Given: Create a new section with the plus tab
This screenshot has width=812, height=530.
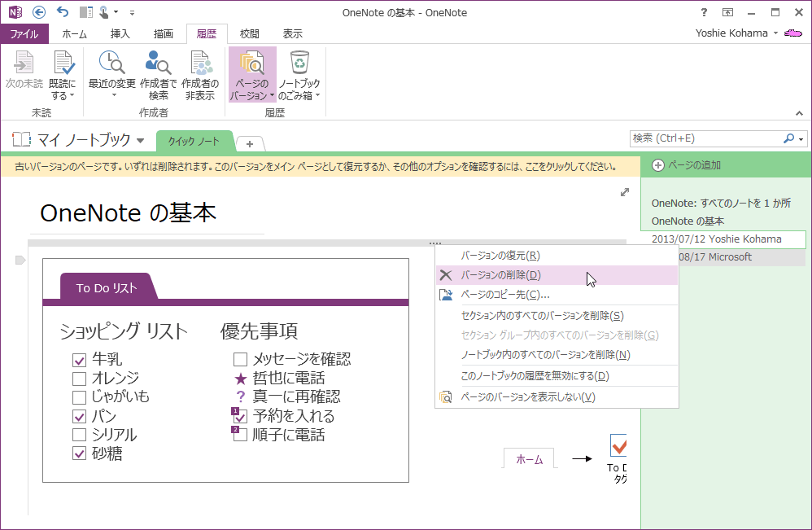Looking at the screenshot, I should tap(250, 144).
